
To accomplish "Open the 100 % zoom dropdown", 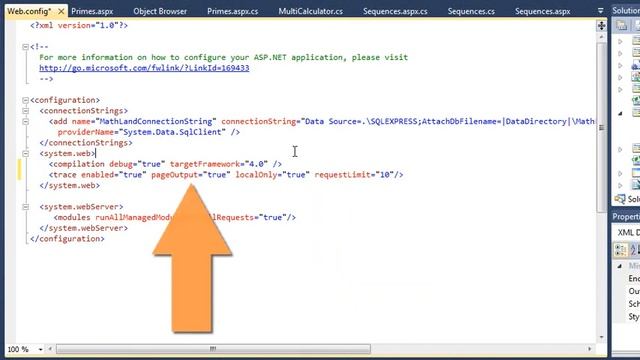I will point(40,349).
